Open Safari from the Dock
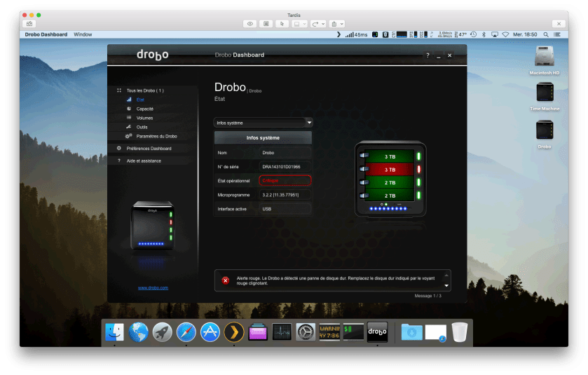The width and height of the screenshot is (588, 375). [x=186, y=332]
